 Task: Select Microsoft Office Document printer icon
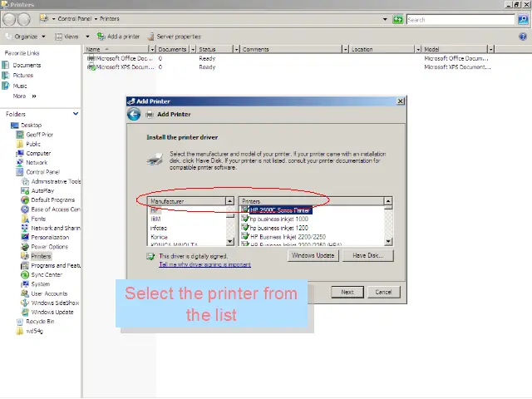(91, 58)
